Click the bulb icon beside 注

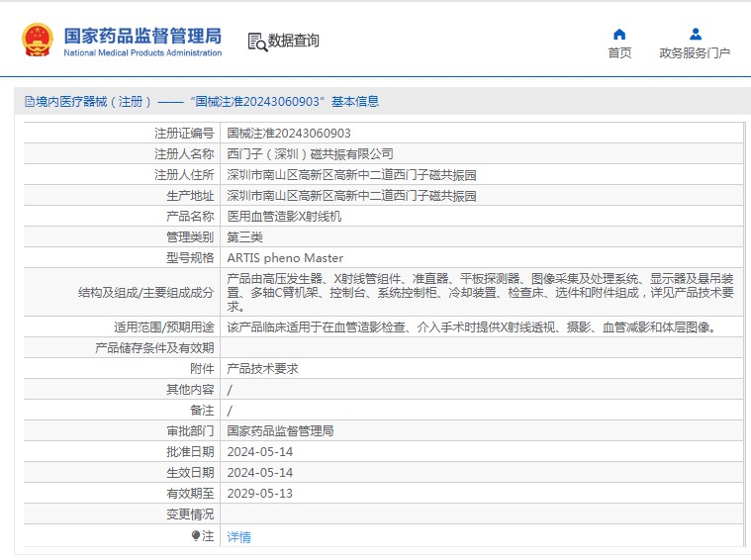tap(195, 535)
